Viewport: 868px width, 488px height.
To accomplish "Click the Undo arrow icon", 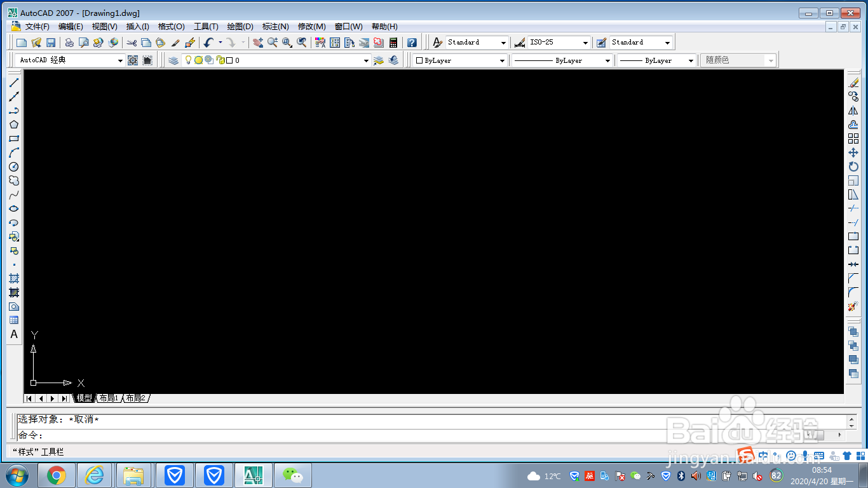I will (209, 43).
